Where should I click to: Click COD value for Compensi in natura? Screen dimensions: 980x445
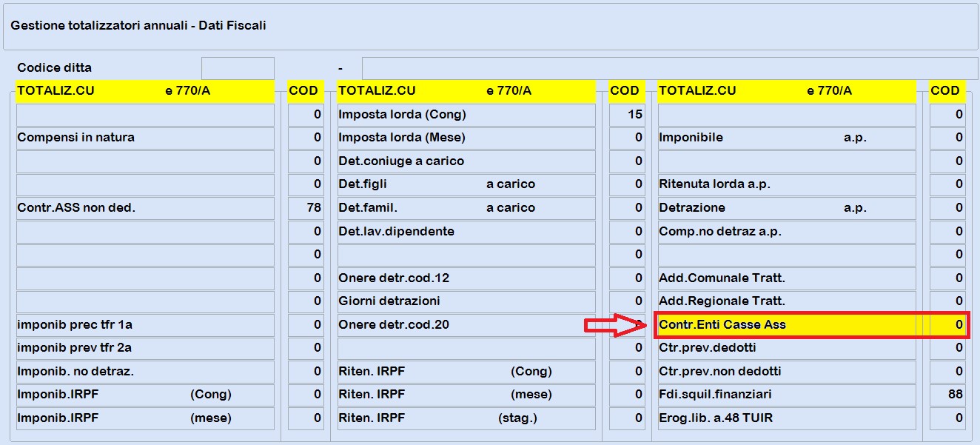coord(306,138)
